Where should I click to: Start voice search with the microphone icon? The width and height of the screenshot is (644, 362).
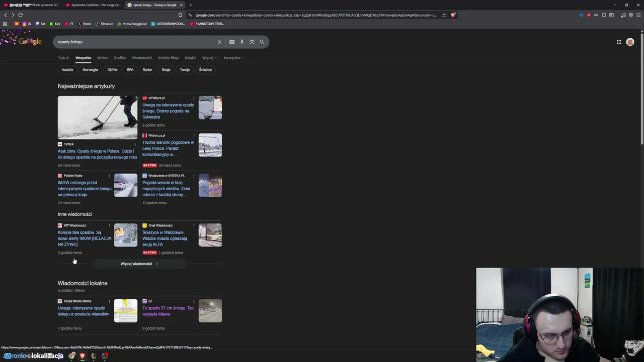tap(242, 42)
